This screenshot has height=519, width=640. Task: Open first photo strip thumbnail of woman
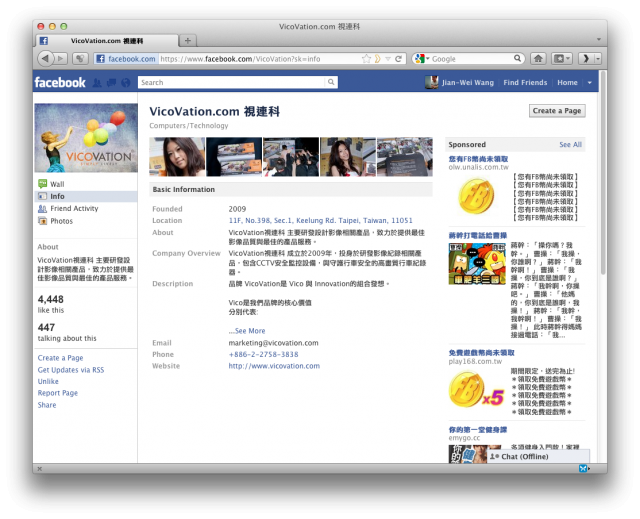pos(177,157)
